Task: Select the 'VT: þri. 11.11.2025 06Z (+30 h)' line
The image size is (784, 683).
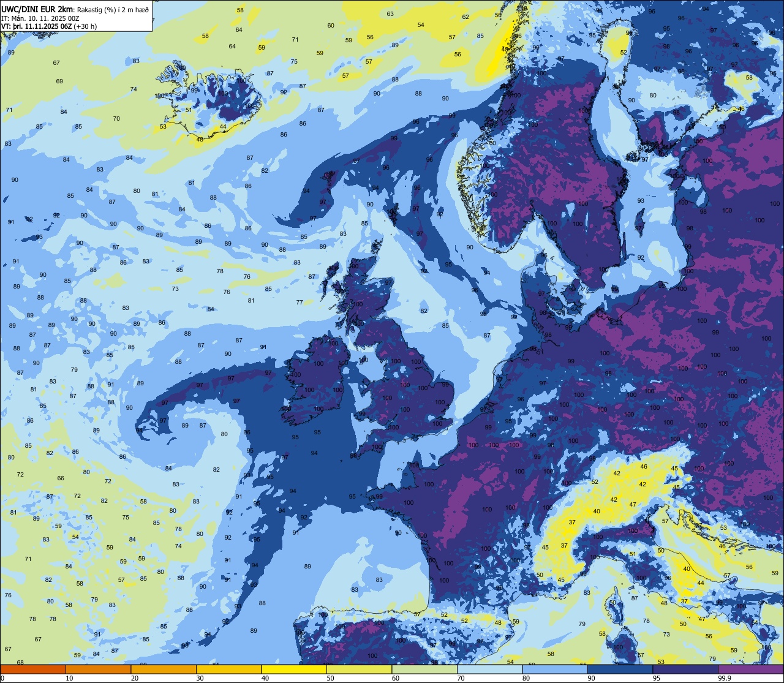Action: 49,26
